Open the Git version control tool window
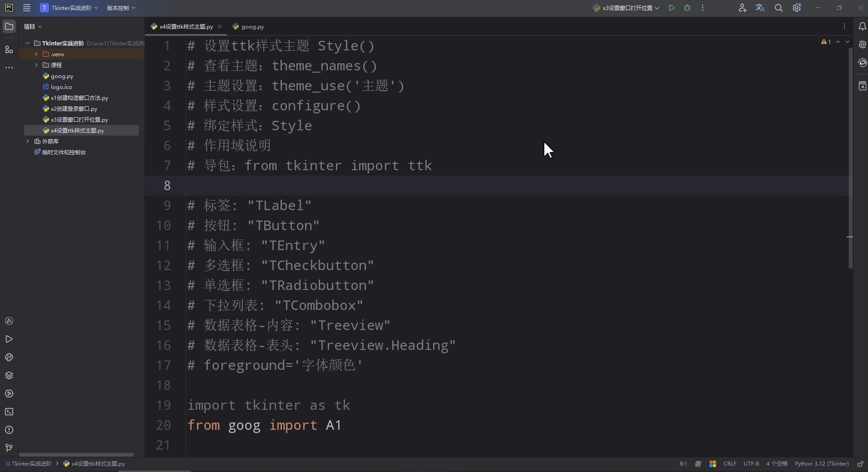Screen dimensions: 868x472 point(9,448)
